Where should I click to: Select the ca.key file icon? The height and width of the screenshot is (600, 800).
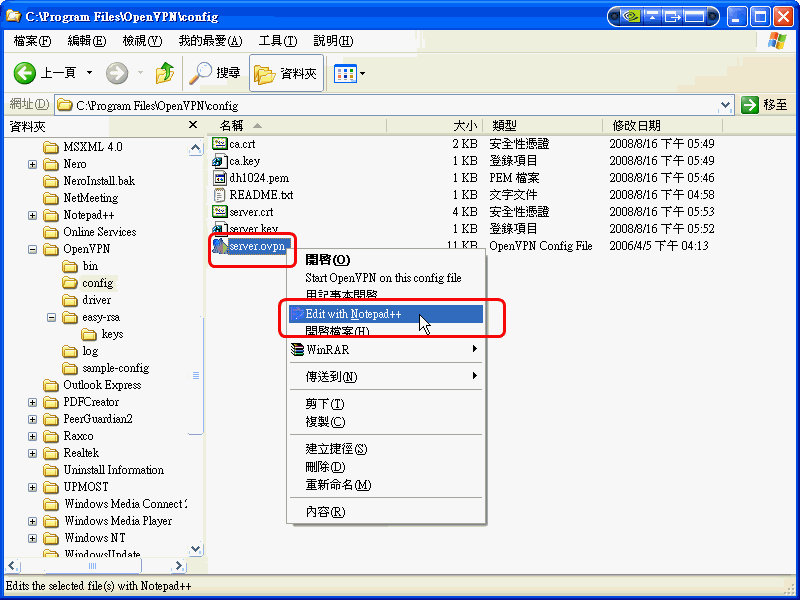[x=219, y=161]
